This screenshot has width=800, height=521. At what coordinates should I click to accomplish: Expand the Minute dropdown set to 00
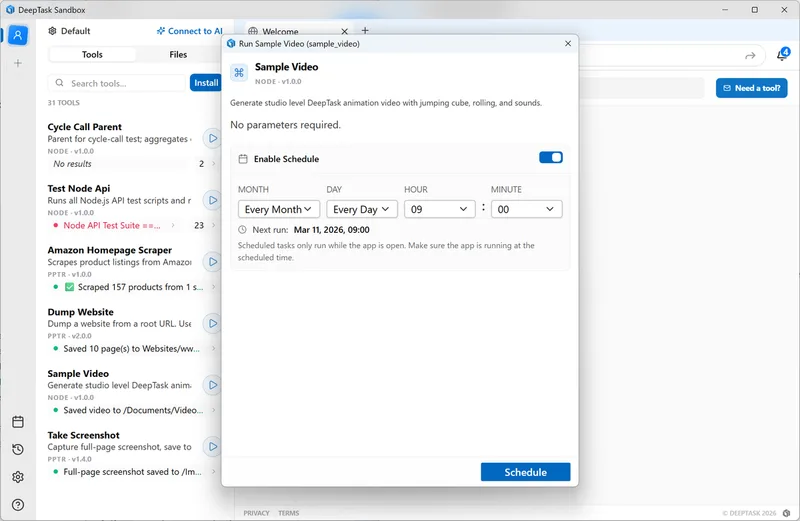(526, 209)
